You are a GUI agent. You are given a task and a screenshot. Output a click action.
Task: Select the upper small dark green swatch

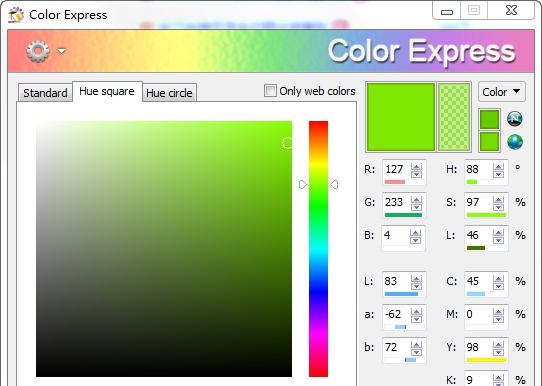(x=489, y=120)
